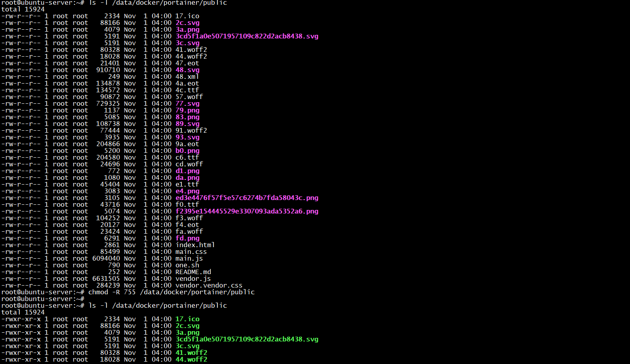Click the file name b0.png
630x364 pixels.
point(187,151)
